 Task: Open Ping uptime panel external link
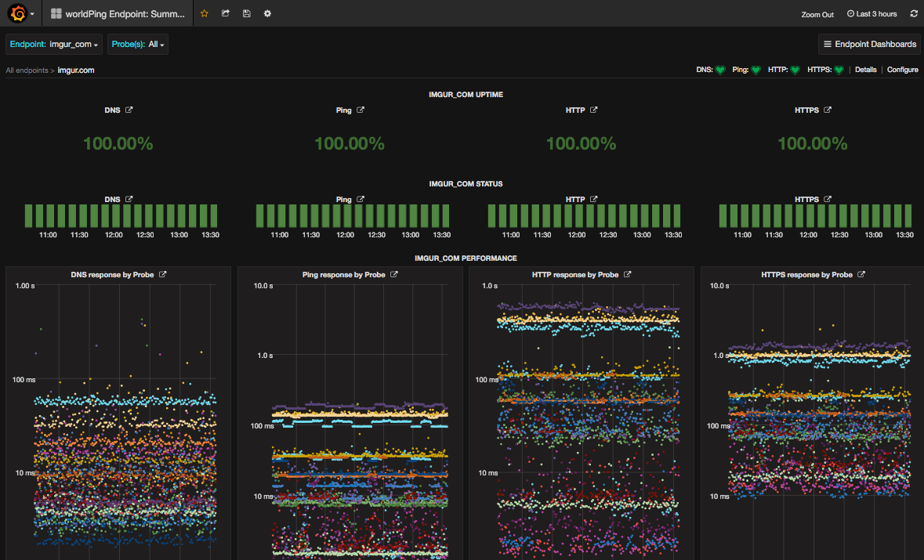361,110
